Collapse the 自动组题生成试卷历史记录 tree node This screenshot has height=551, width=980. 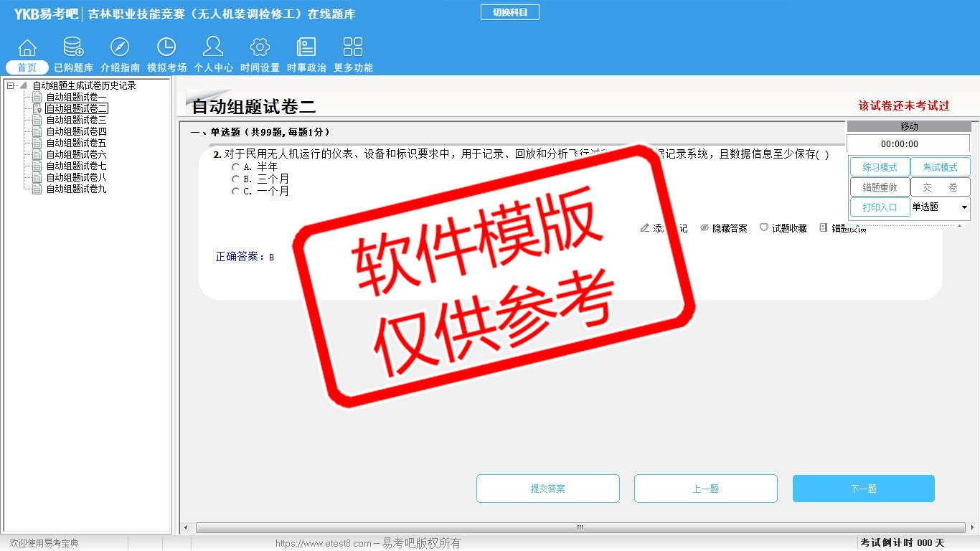(x=10, y=85)
